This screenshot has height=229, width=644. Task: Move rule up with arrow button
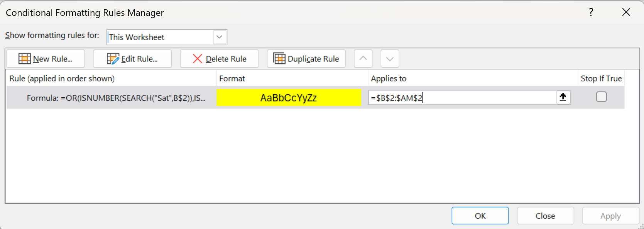363,59
